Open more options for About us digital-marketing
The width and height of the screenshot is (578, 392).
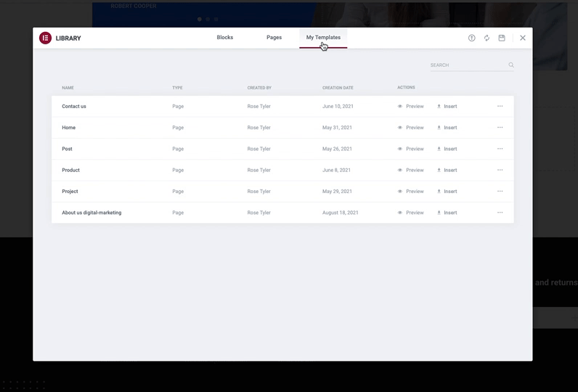click(x=500, y=213)
